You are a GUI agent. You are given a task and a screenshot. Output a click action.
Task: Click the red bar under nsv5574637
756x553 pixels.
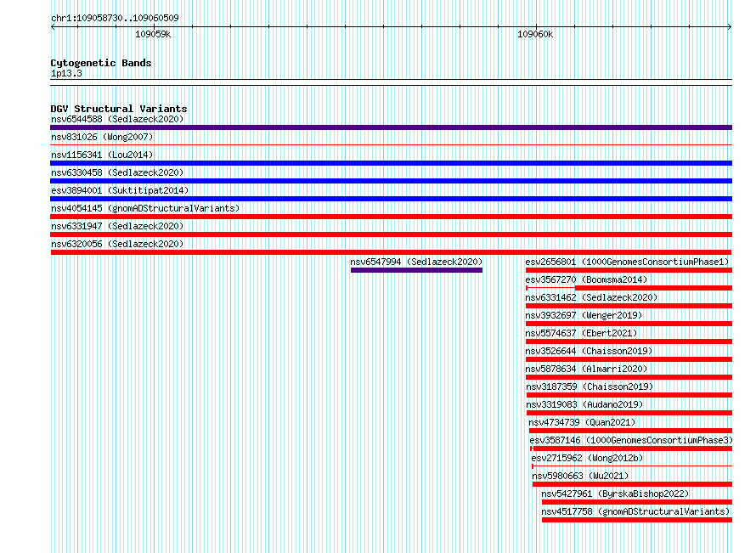click(x=629, y=341)
